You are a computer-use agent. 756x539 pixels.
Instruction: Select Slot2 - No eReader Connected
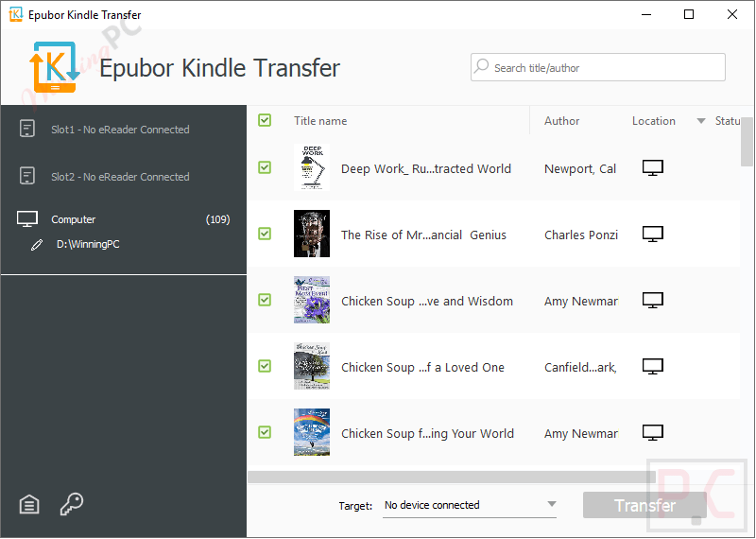click(120, 177)
